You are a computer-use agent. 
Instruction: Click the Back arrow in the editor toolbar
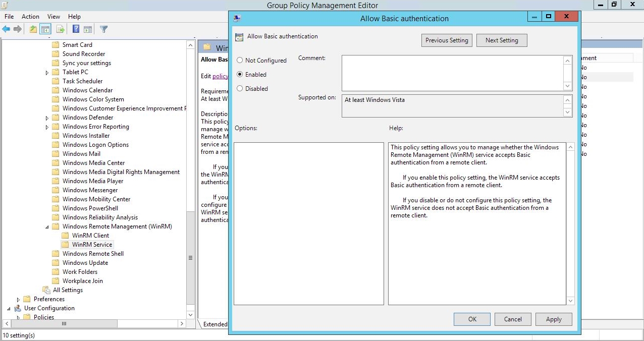point(7,29)
